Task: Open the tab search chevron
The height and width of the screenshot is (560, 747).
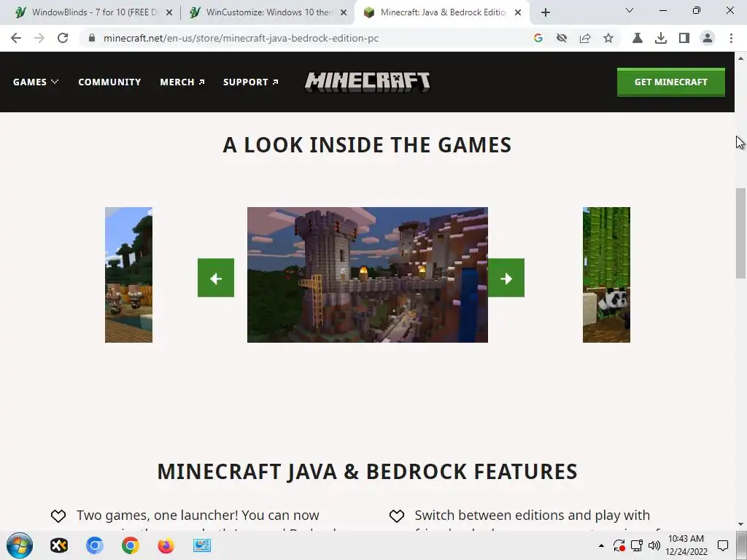Action: [630, 10]
